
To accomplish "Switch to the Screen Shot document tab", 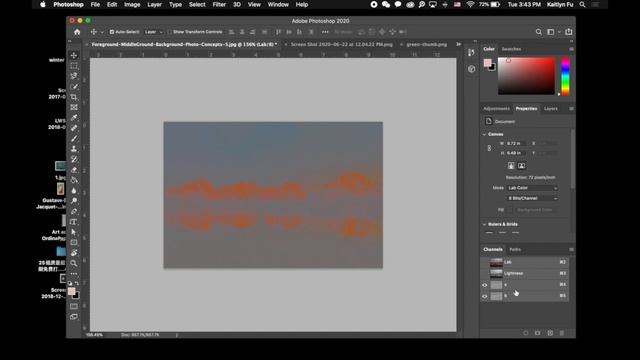I will click(x=341, y=44).
